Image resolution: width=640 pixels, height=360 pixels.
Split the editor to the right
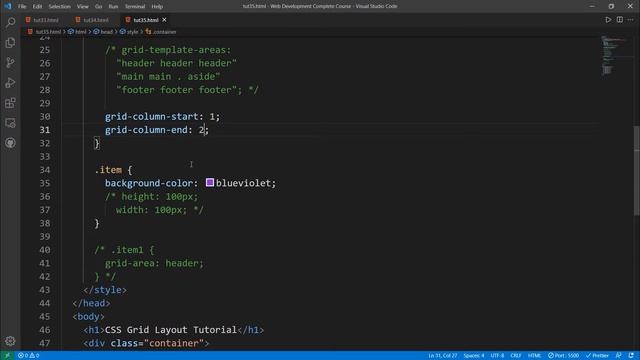coord(620,20)
